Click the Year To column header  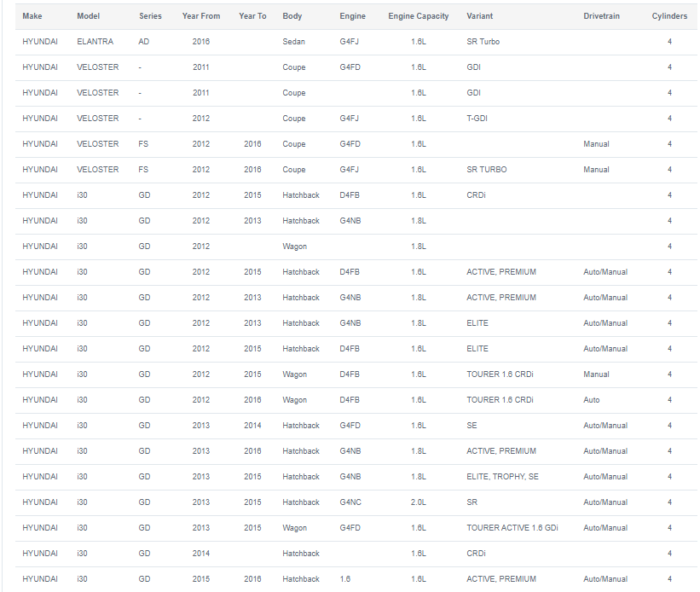pyautogui.click(x=252, y=16)
